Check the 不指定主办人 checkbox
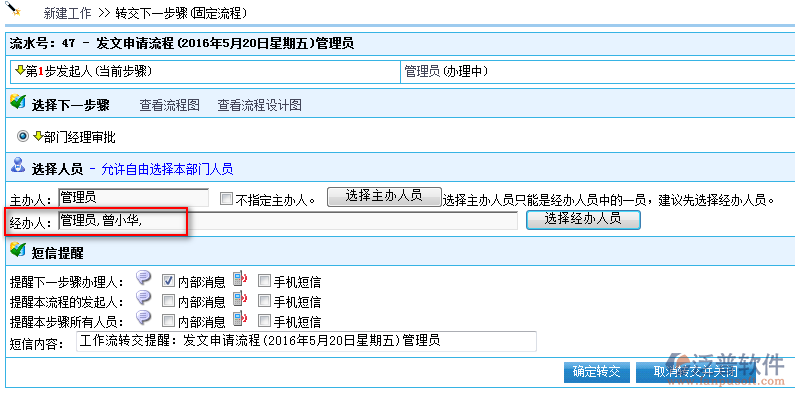The image size is (795, 397). pyautogui.click(x=226, y=199)
